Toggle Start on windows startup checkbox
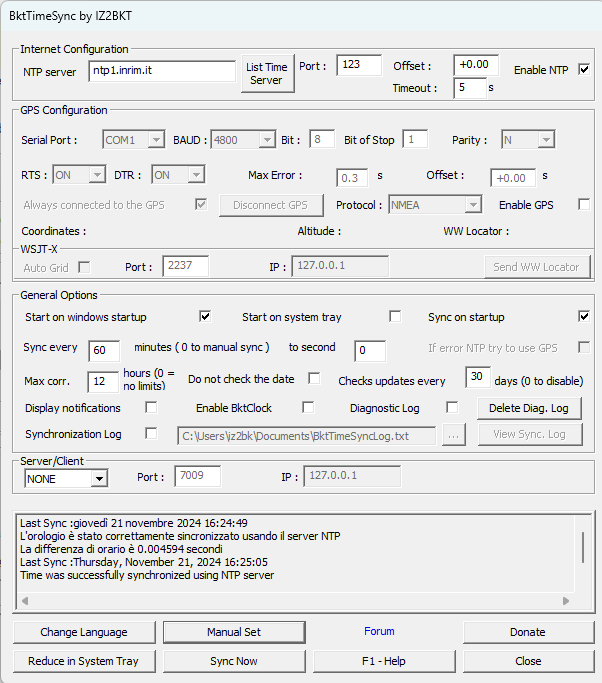 pos(205,317)
